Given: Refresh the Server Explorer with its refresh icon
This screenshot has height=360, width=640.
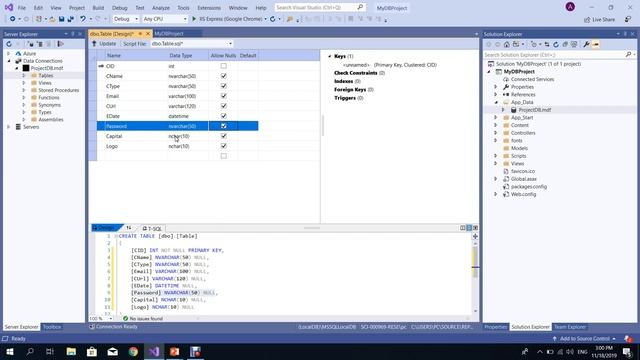Looking at the screenshot, I should click(x=9, y=44).
